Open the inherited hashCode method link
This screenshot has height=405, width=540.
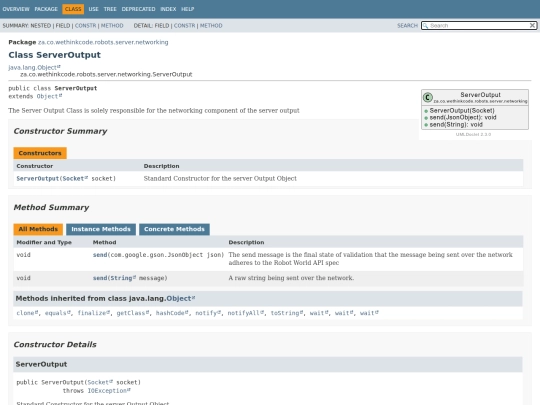click(172, 313)
